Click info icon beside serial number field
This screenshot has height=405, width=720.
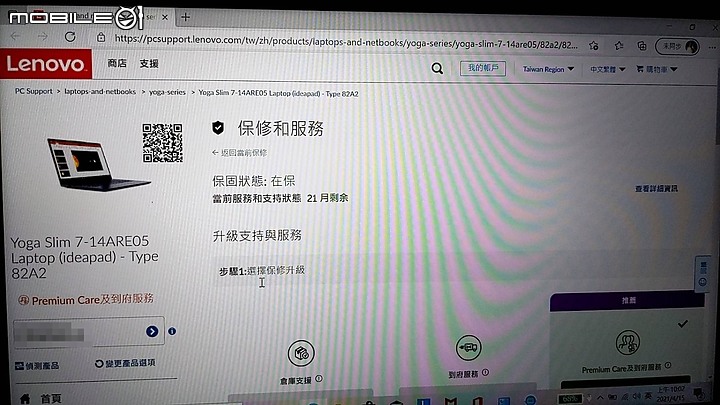[x=172, y=331]
